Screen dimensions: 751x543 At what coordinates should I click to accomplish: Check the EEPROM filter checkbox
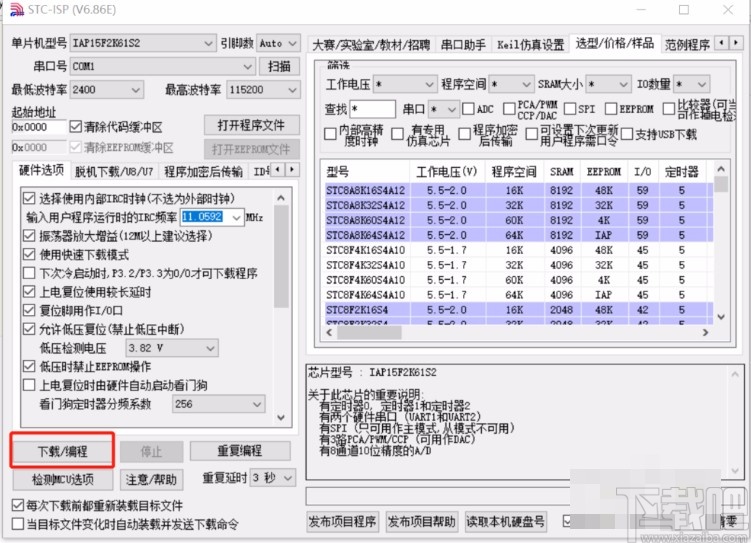[611, 109]
